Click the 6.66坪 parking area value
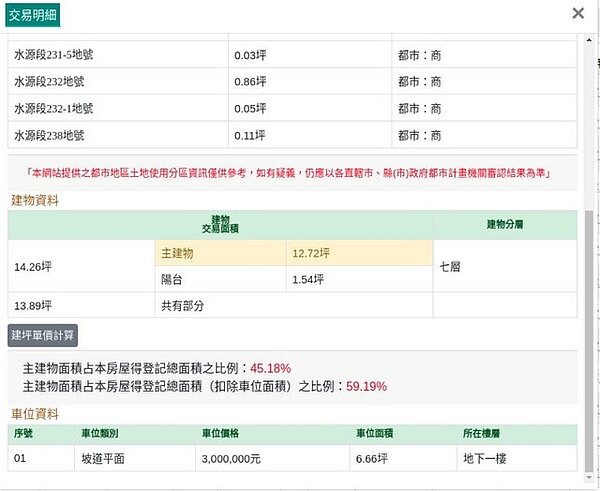The image size is (600, 491). tap(372, 458)
